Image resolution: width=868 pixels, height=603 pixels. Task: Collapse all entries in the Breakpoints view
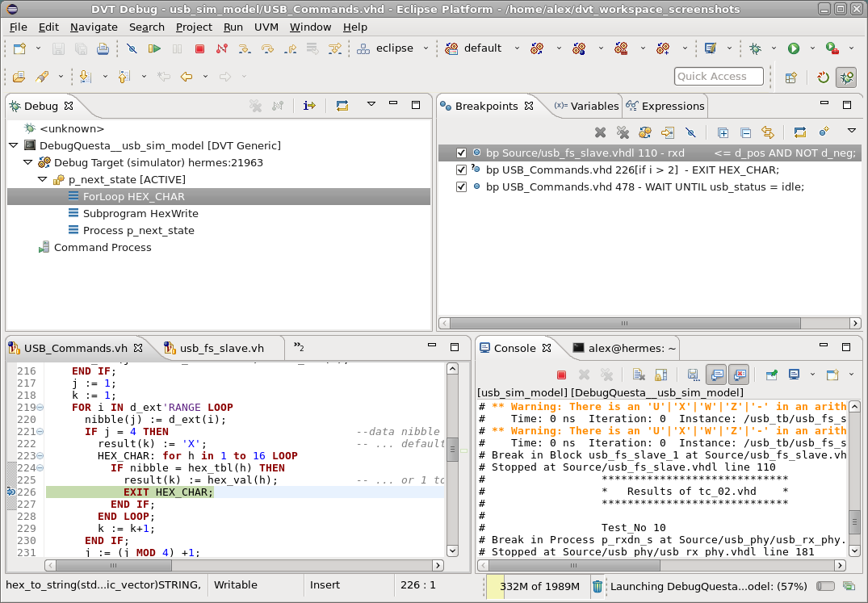pos(745,131)
